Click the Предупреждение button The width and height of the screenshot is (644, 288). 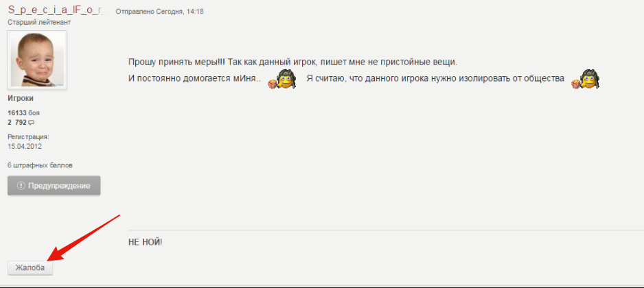[54, 185]
